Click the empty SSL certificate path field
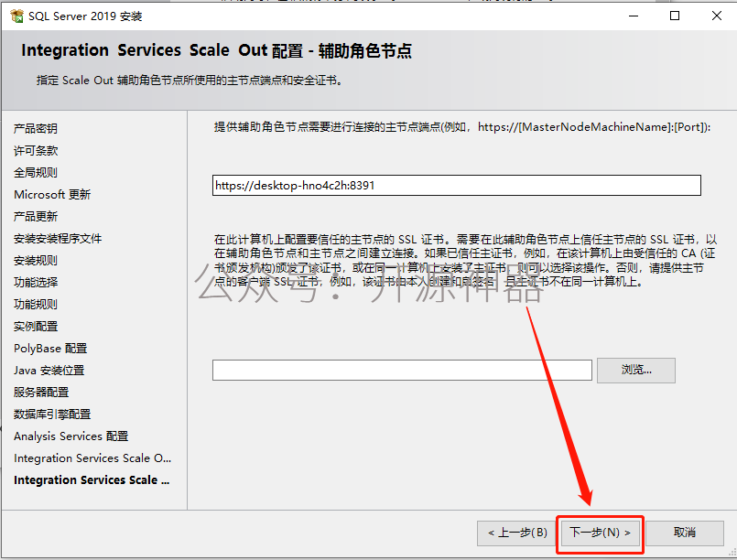This screenshot has width=737, height=560. (402, 371)
